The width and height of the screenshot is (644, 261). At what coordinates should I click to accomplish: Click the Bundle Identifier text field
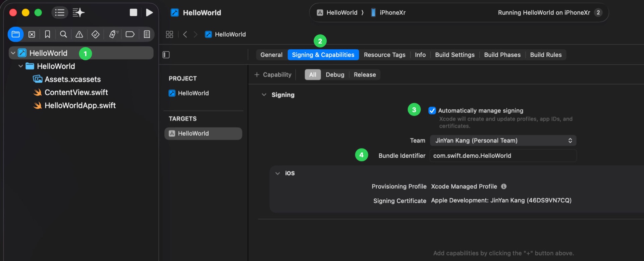[503, 155]
